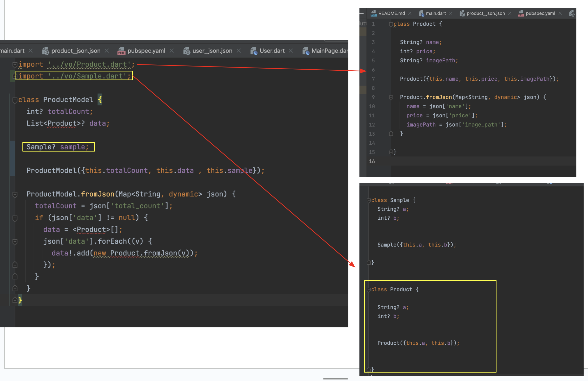Click the User.dart file icon

point(254,51)
